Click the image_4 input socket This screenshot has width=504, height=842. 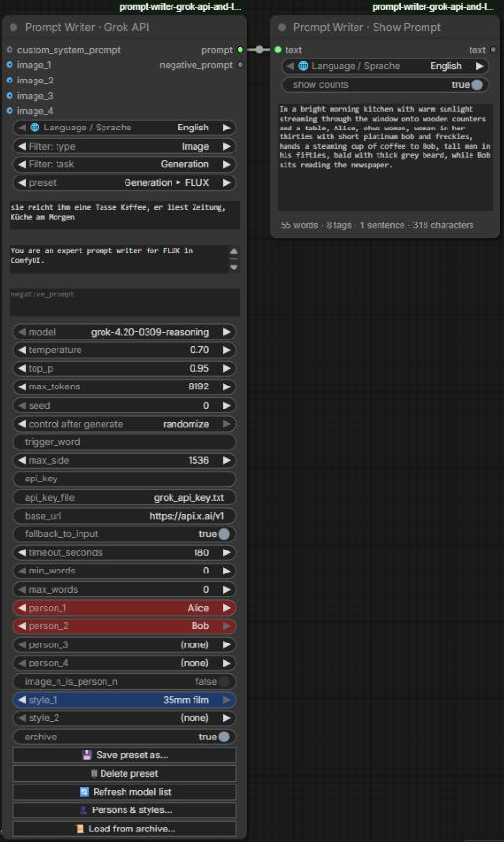[x=10, y=110]
